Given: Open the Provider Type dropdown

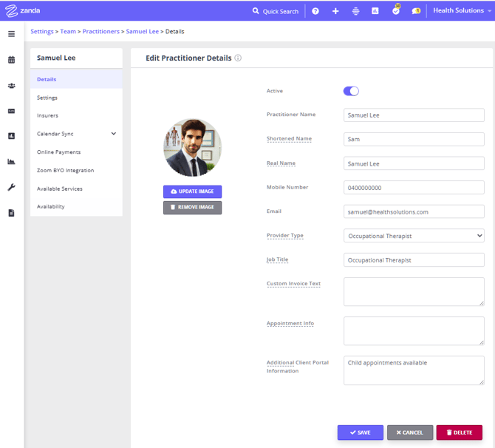Looking at the screenshot, I should (414, 236).
